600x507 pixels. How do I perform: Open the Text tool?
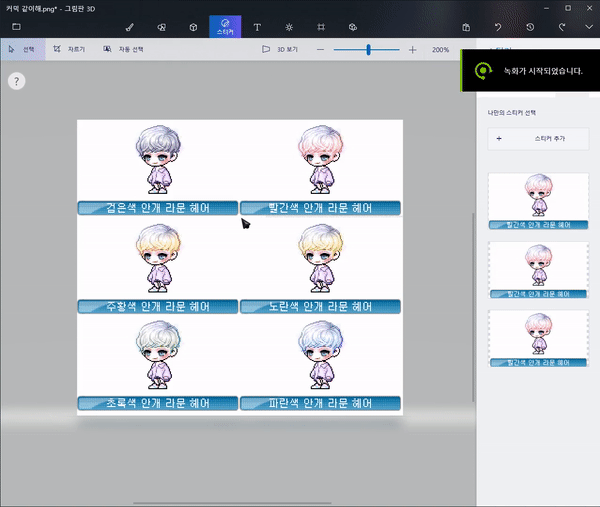point(257,26)
